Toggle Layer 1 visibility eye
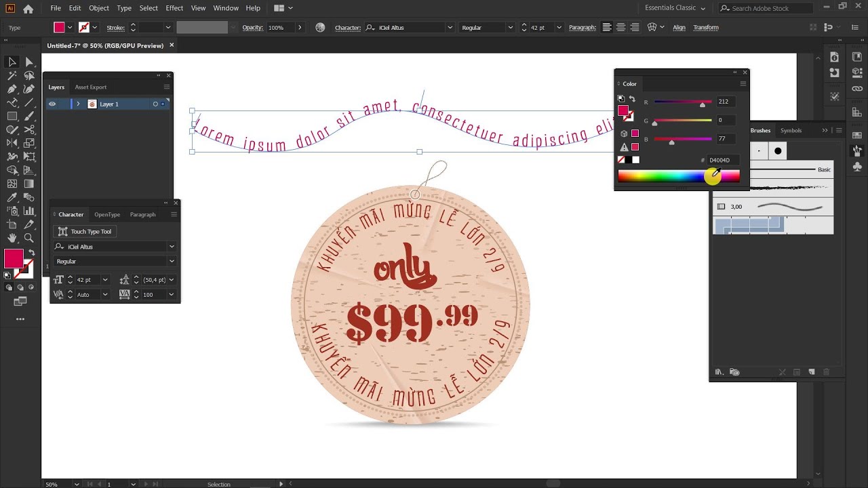Viewport: 868px width, 488px height. click(x=52, y=104)
